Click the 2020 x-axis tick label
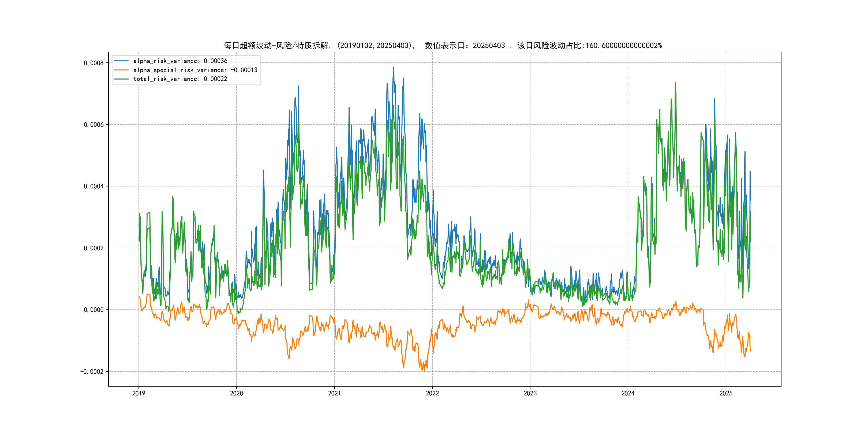868x434 pixels. pos(236,393)
